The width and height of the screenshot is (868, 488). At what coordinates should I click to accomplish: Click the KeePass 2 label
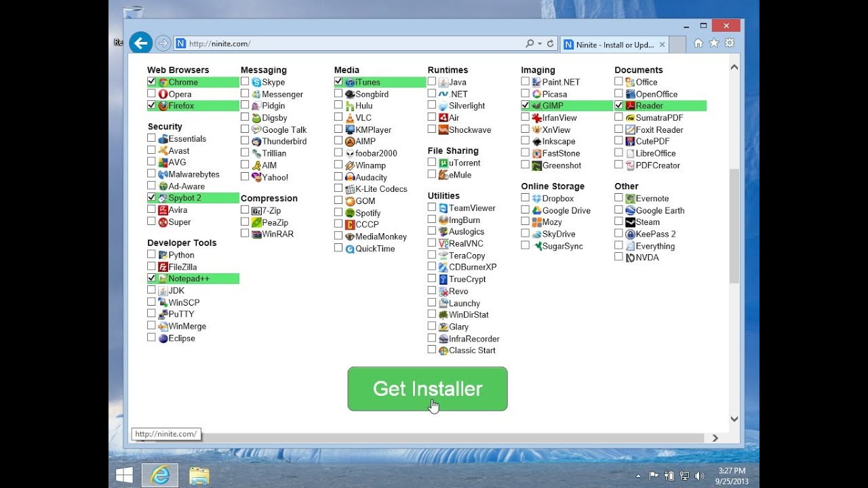pyautogui.click(x=656, y=234)
